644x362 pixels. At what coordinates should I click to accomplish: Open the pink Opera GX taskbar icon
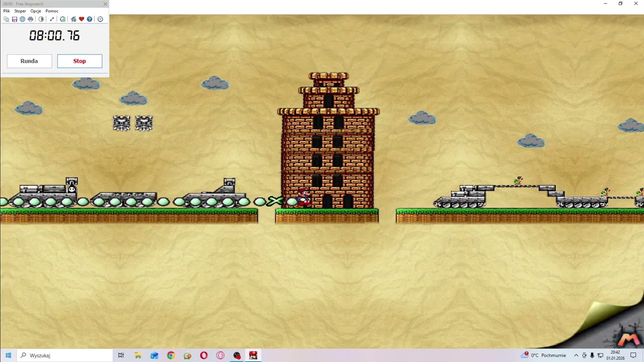tap(220, 355)
